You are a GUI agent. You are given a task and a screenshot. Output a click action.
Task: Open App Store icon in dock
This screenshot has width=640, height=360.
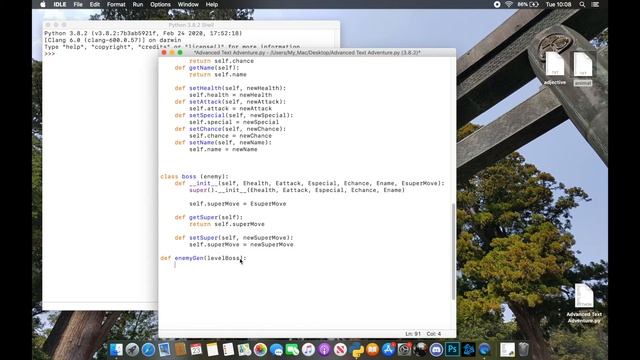coord(388,349)
